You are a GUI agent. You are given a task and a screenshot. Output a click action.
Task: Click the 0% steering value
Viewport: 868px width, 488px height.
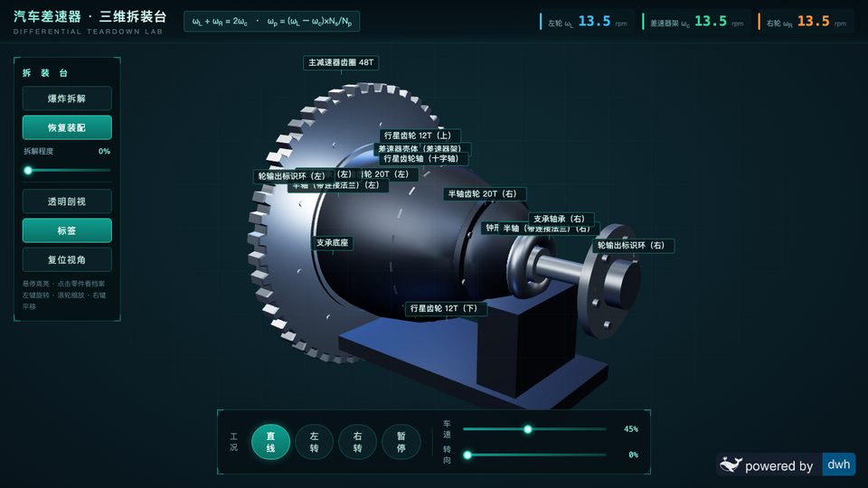[633, 455]
